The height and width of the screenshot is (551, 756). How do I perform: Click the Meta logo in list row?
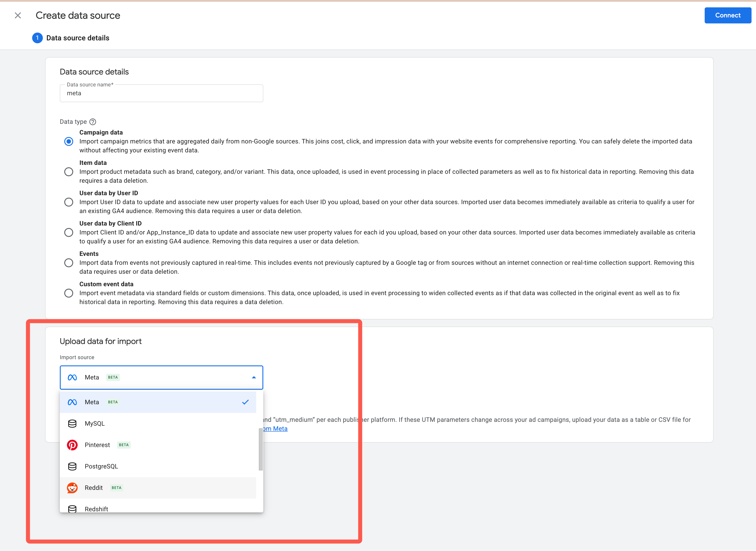tap(72, 402)
